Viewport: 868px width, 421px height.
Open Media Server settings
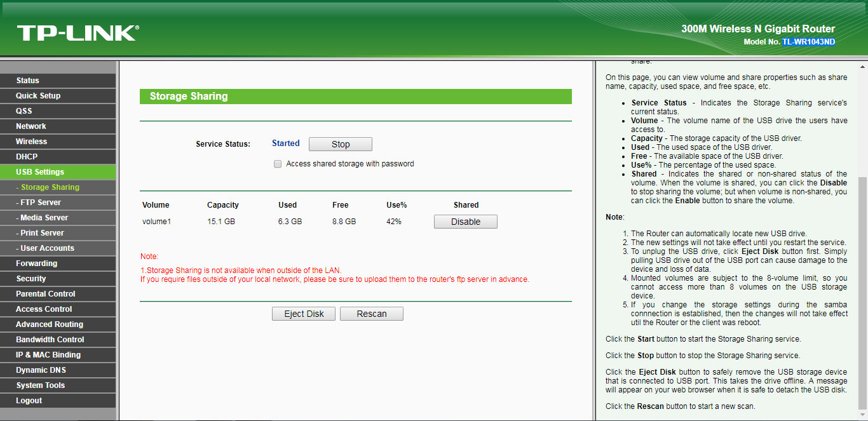tap(44, 218)
